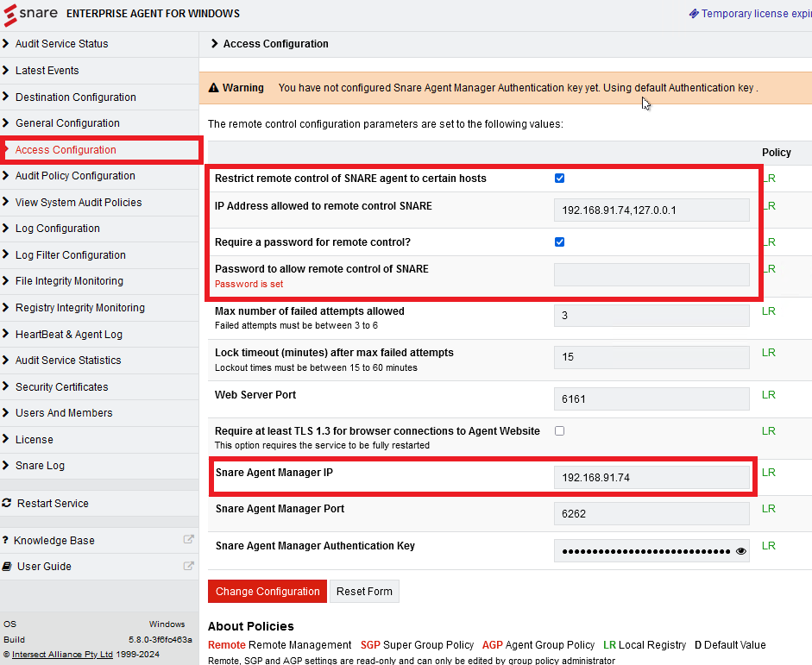Expand the Destination Configuration chevron

[6, 97]
